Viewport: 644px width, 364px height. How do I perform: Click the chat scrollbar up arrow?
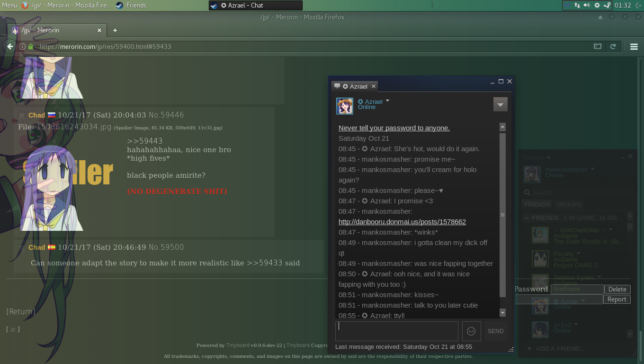click(502, 127)
